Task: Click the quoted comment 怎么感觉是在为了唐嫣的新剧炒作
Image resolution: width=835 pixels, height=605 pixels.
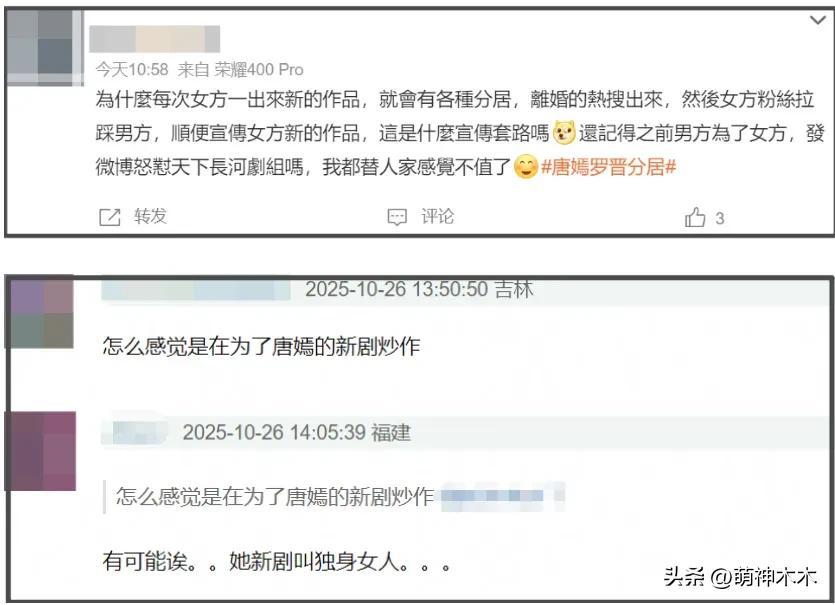Action: coord(275,496)
